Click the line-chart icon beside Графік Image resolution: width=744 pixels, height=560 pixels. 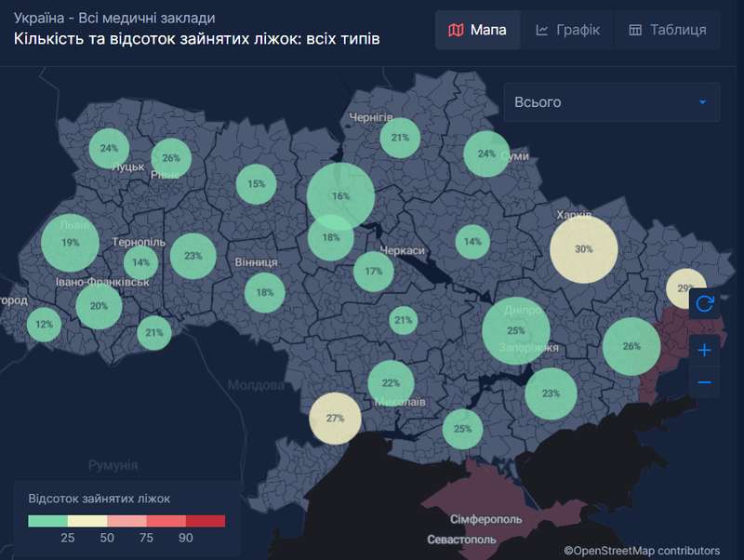tap(542, 29)
